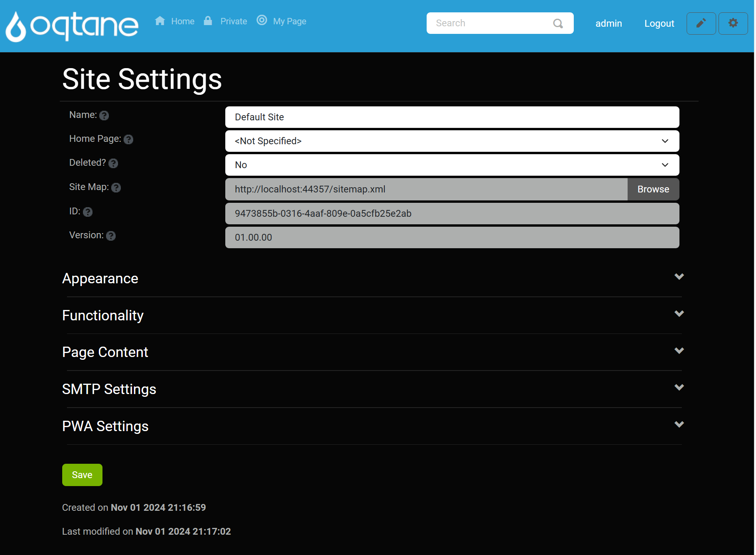Click the Oqtane logo
This screenshot has width=756, height=555.
coord(72,26)
